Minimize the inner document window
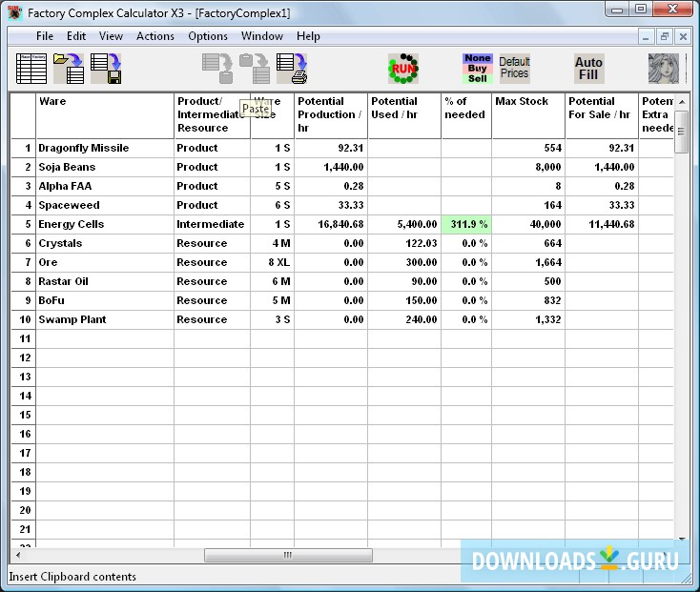 click(x=646, y=37)
